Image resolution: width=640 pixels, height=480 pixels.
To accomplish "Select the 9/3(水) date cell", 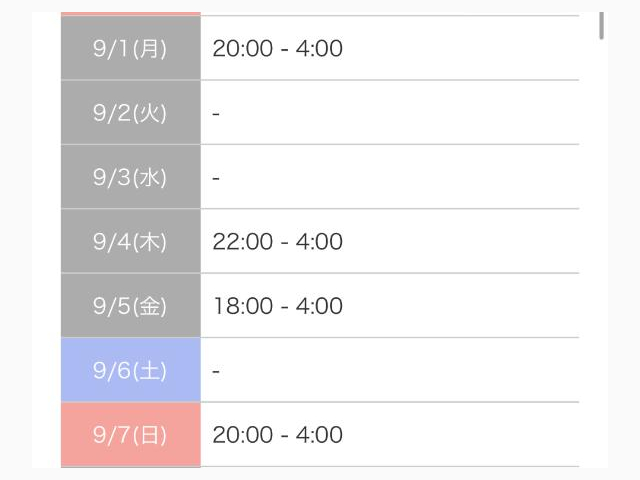I will click(x=131, y=177).
